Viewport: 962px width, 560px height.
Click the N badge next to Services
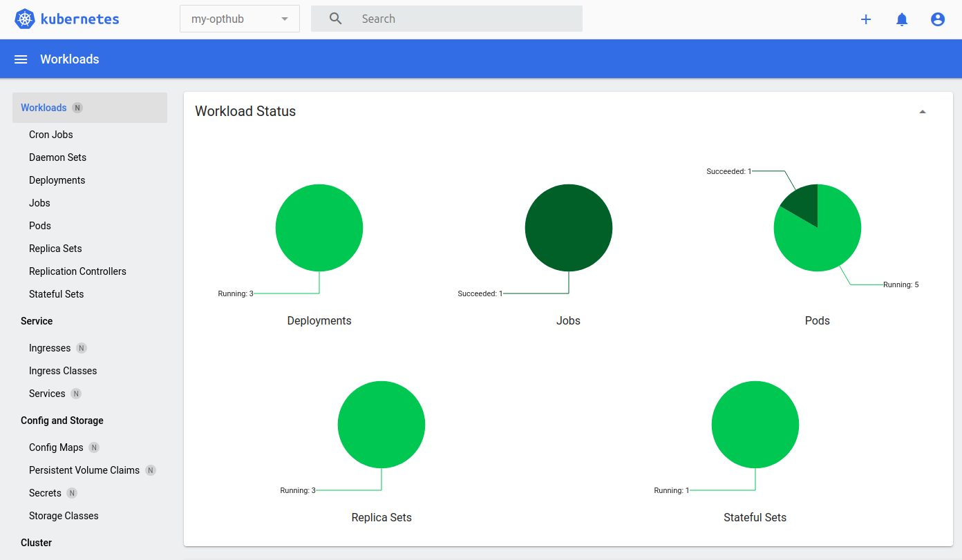pos(76,394)
